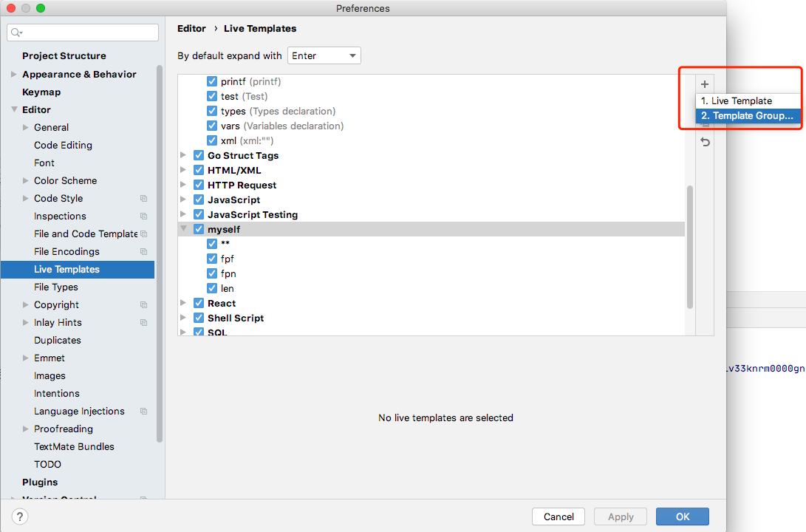Viewport: 806px width, 532px height.
Task: Disable the myself group checkbox
Action: click(199, 229)
